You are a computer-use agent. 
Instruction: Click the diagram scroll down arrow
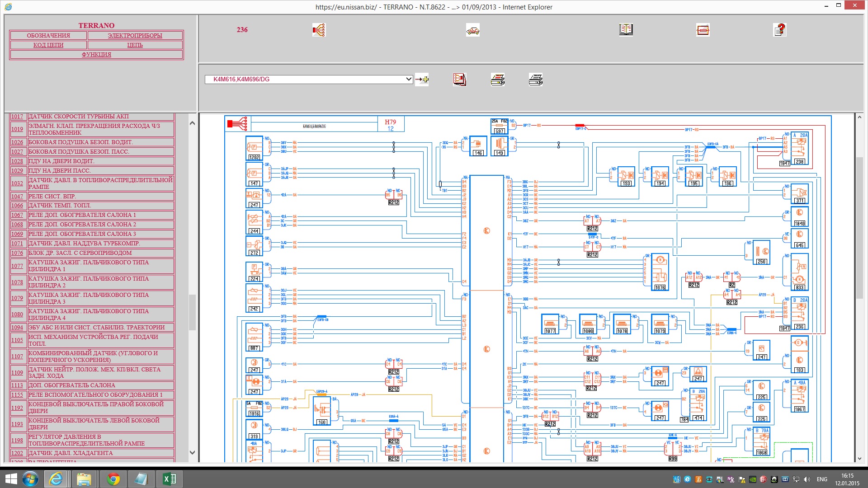(859, 459)
